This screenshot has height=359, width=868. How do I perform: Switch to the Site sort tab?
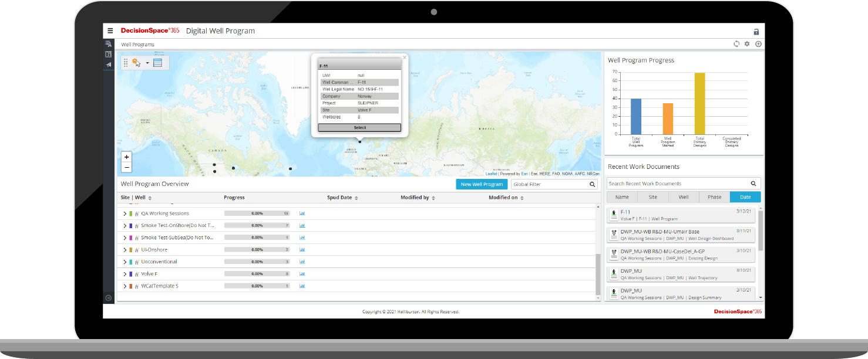coord(653,197)
